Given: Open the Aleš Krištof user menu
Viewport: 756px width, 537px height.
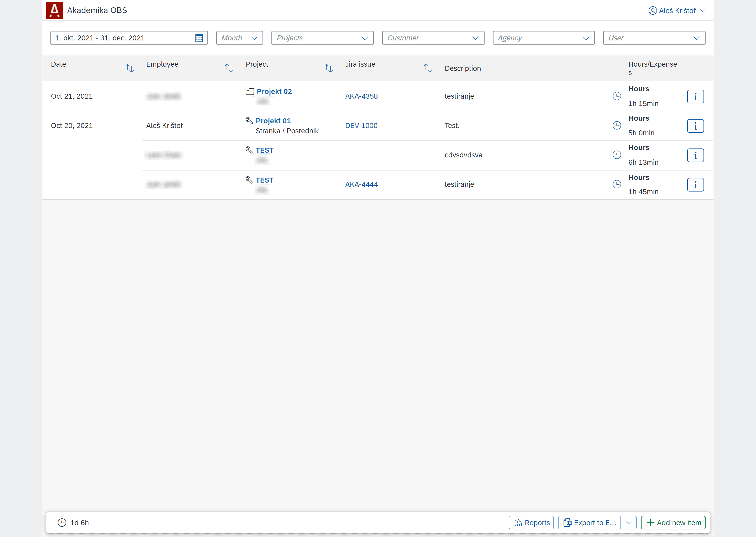Looking at the screenshot, I should tap(677, 10).
